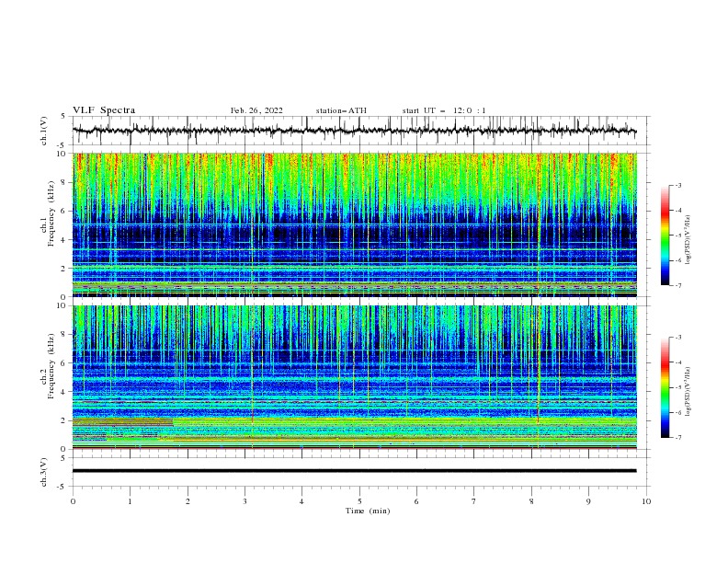Screen dimensions: 728x563
Task: Click the "station=ATH" header label
Action: 341,110
